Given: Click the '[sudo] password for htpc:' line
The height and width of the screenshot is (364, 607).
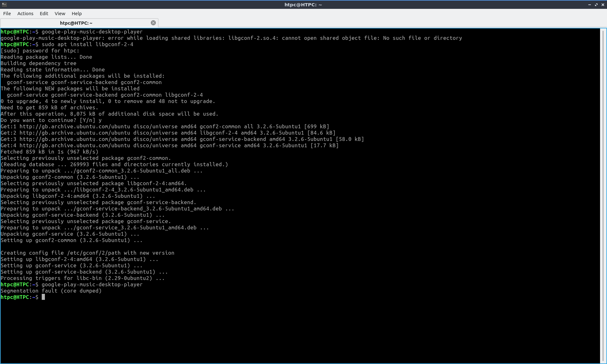Looking at the screenshot, I should 40,51.
